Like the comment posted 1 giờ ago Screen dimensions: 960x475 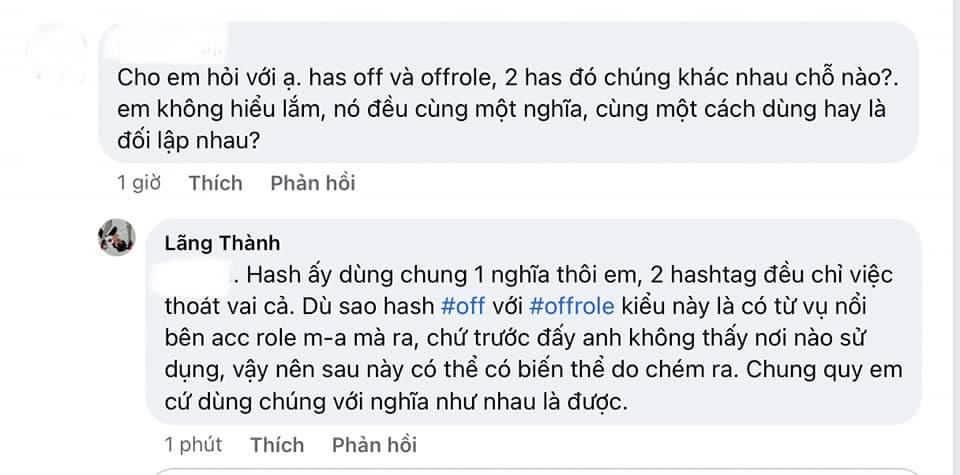[215, 183]
